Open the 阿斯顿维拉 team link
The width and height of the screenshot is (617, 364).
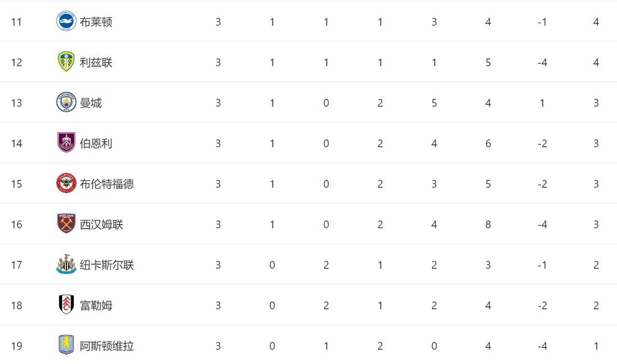107,346
